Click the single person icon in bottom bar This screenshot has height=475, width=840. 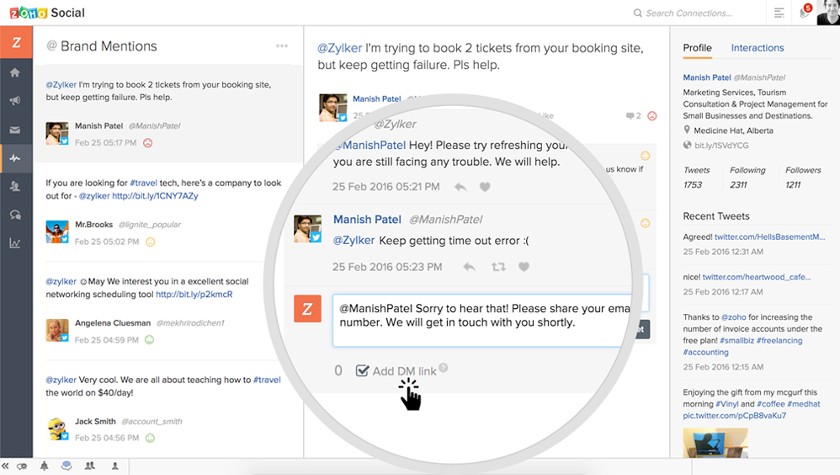115,466
